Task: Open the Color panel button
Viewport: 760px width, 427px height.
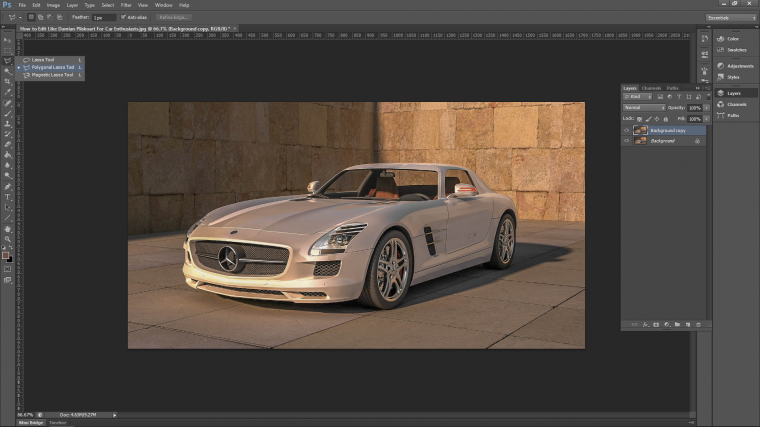Action: 733,39
